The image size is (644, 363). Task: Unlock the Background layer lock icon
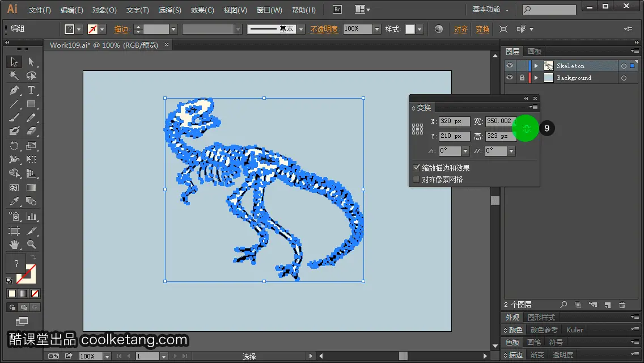[x=522, y=78]
